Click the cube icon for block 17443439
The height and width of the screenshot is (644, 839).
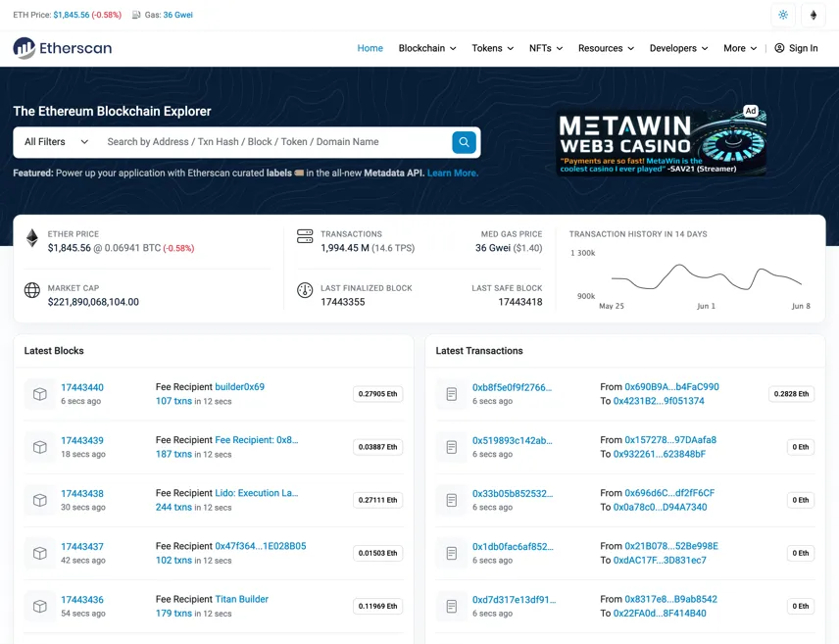[x=39, y=447]
